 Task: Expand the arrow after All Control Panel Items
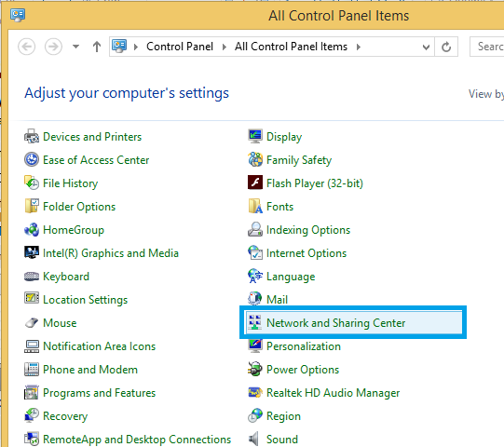pyautogui.click(x=359, y=47)
